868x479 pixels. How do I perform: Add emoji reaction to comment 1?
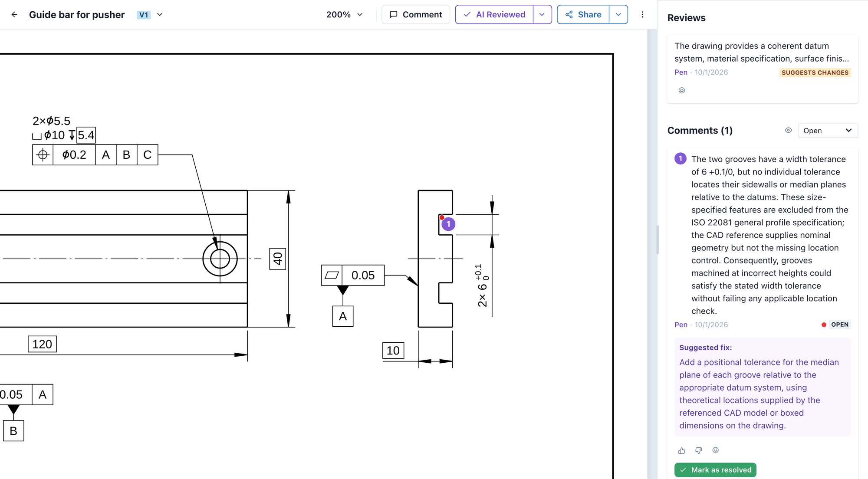pos(716,450)
